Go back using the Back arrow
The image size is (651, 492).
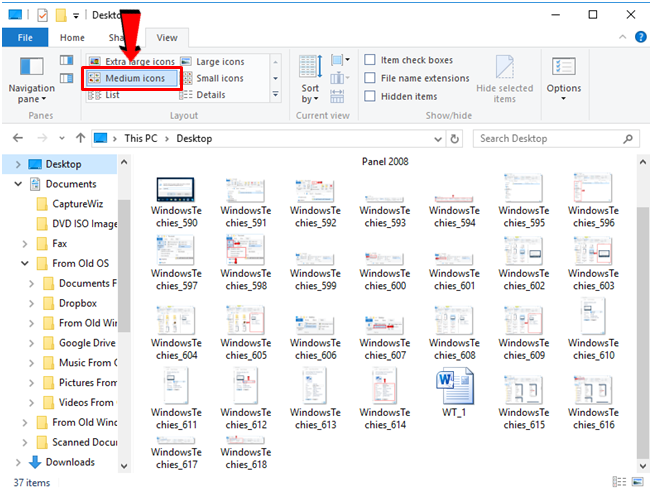click(x=17, y=138)
